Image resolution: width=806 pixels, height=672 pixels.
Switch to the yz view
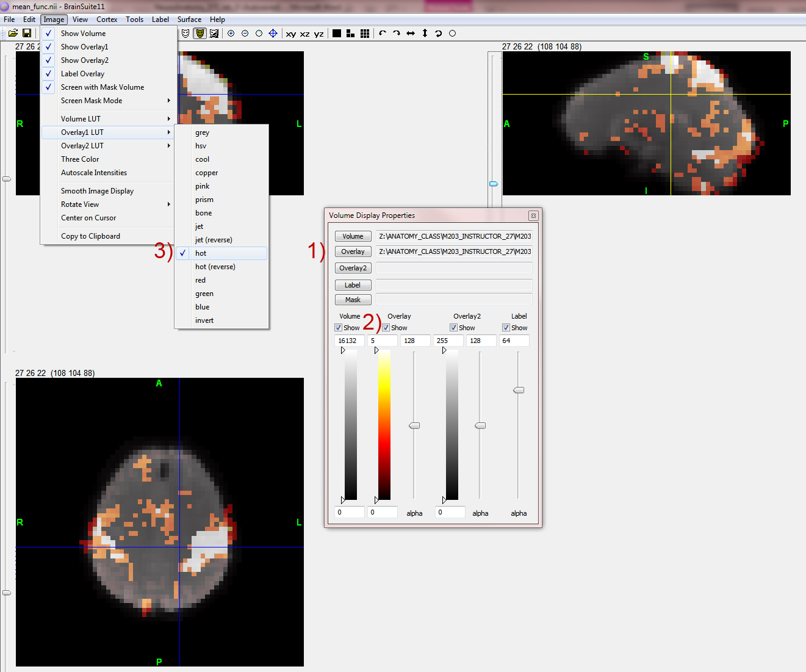[x=318, y=34]
